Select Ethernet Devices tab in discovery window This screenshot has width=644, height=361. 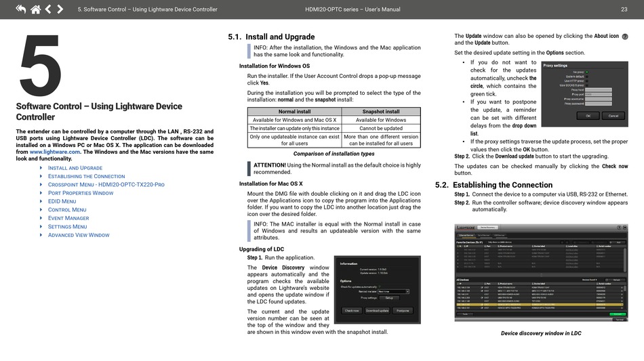point(466,236)
